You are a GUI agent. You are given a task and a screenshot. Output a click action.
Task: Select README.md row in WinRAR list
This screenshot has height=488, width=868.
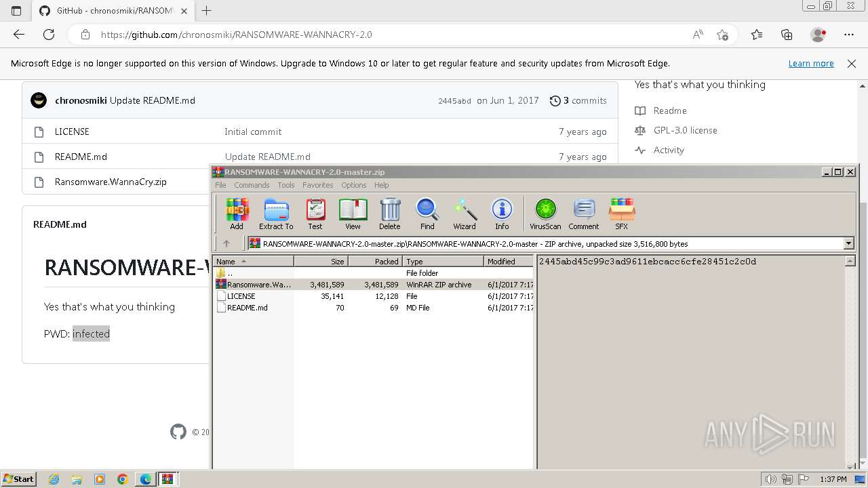click(x=374, y=308)
